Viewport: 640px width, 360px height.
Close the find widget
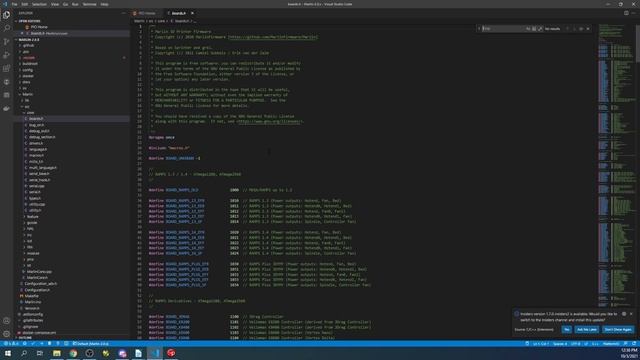pyautogui.click(x=588, y=29)
